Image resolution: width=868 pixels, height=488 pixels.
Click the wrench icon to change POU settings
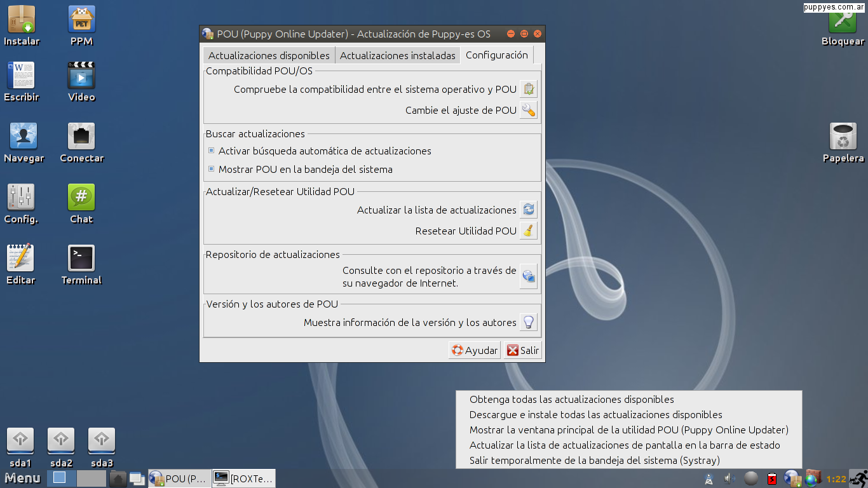point(529,110)
